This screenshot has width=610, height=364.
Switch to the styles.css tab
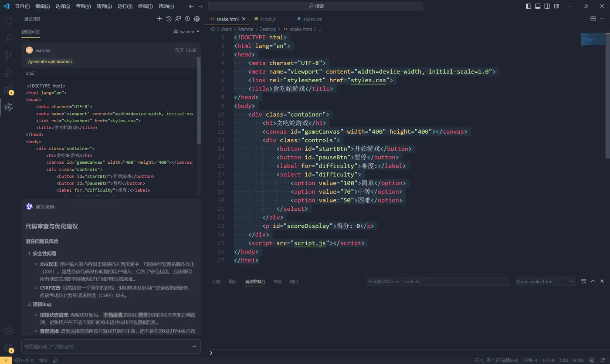(x=312, y=19)
